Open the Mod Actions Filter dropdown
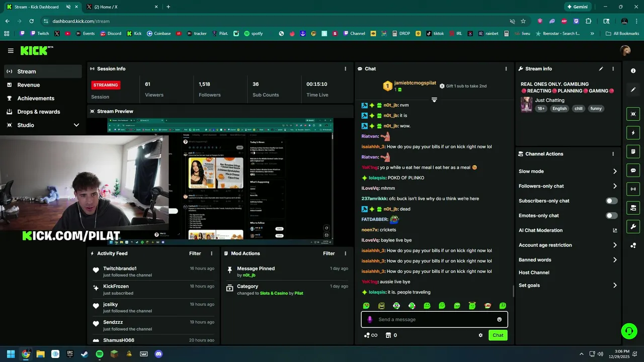Screen dimensions: 644x362 [329, 253]
